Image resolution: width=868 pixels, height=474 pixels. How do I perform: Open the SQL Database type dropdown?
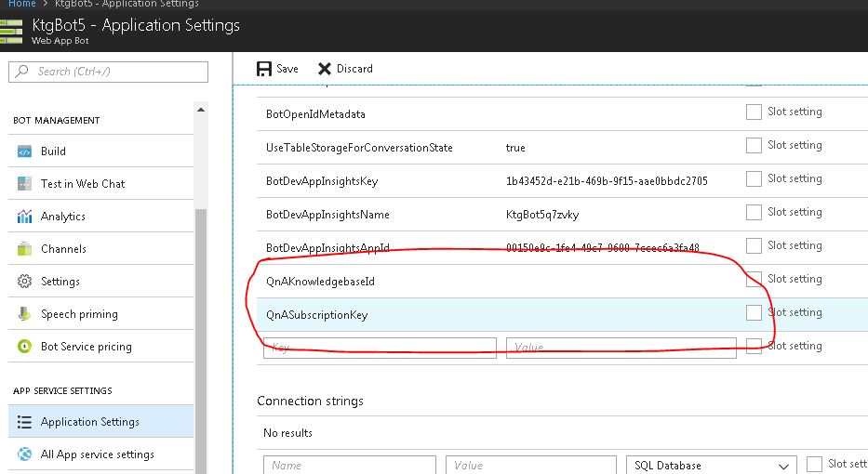click(x=711, y=465)
